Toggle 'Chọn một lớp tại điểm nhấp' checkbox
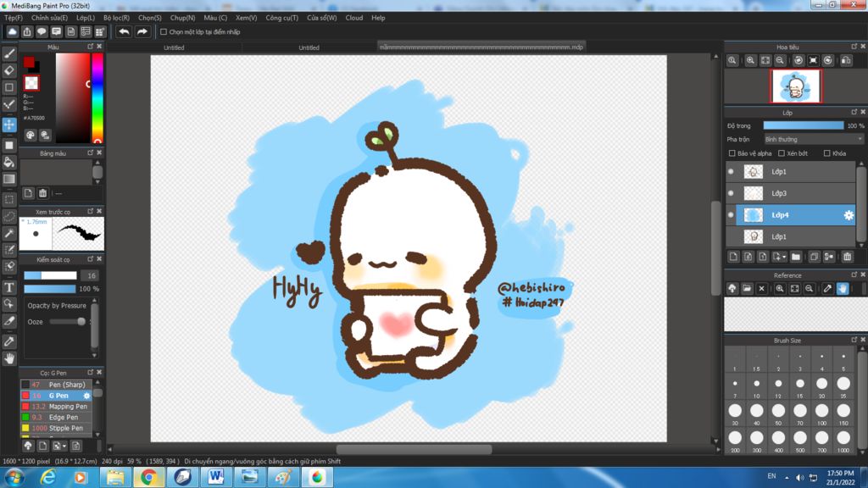The height and width of the screenshot is (488, 868). 164,32
